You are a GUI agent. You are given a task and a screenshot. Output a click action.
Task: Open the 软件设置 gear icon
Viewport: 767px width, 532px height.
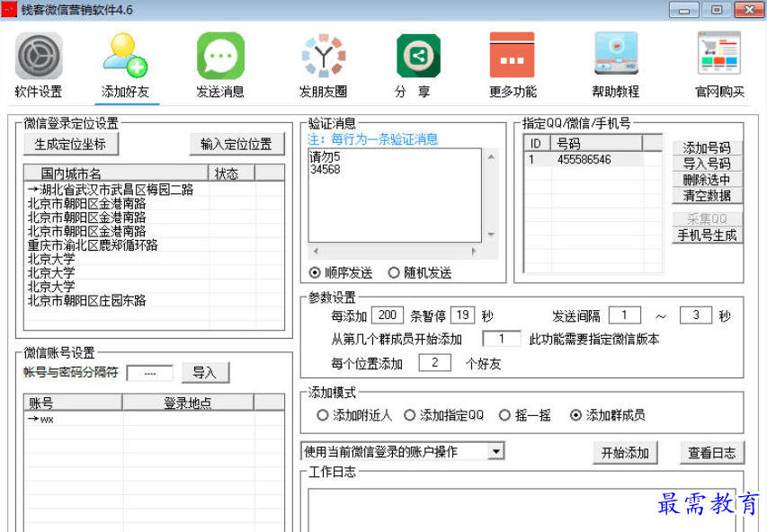[39, 56]
